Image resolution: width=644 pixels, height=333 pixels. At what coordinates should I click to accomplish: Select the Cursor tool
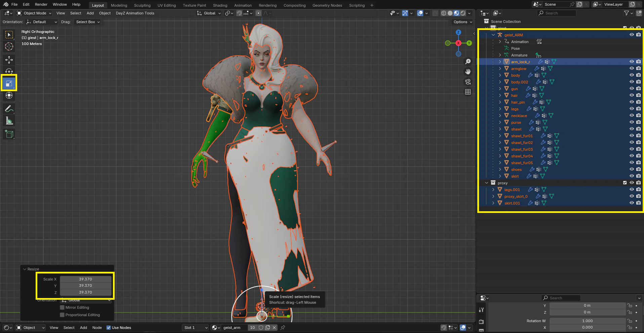pos(9,46)
